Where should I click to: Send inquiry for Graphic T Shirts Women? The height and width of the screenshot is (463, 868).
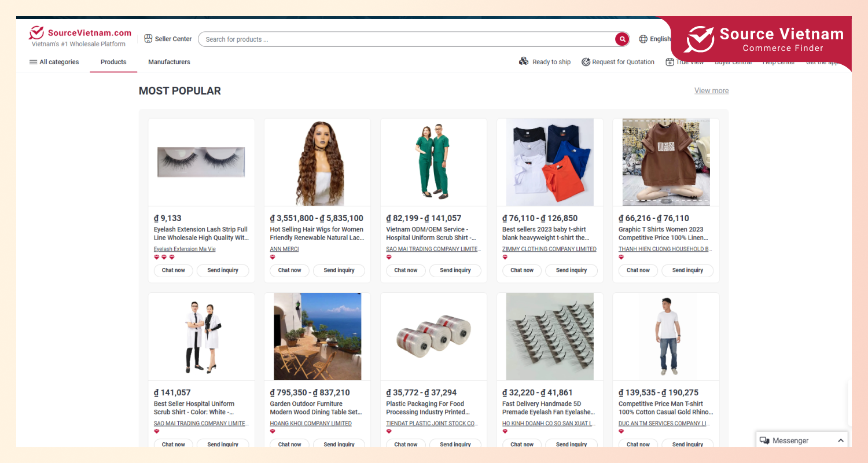pyautogui.click(x=687, y=270)
